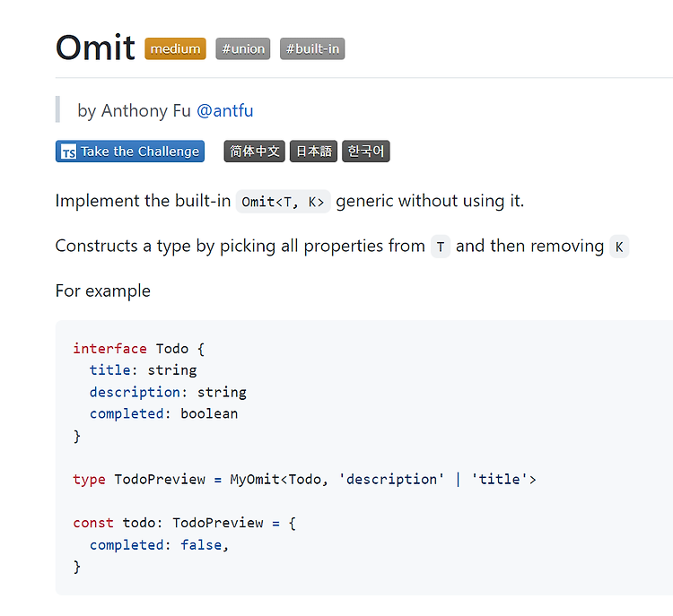
Task: Follow the @antfu author link
Action: tap(225, 110)
